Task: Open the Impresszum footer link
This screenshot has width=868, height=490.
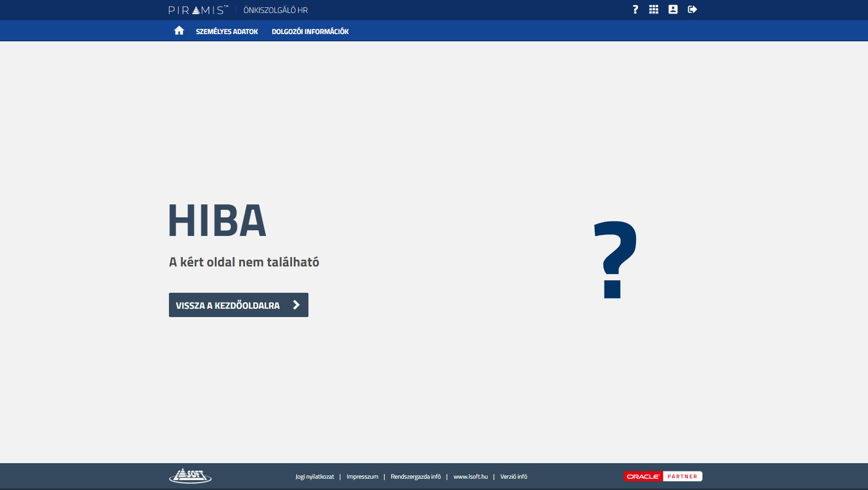Action: 362,477
